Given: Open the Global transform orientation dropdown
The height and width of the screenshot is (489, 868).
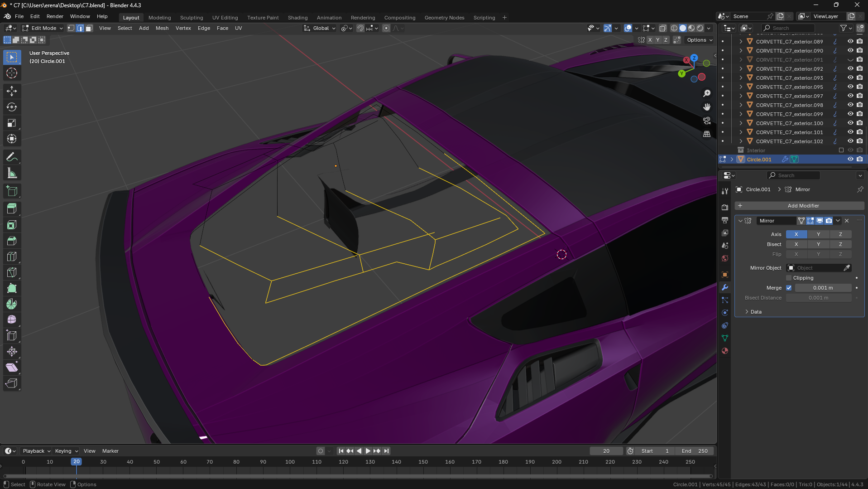Looking at the screenshot, I should click(x=320, y=28).
